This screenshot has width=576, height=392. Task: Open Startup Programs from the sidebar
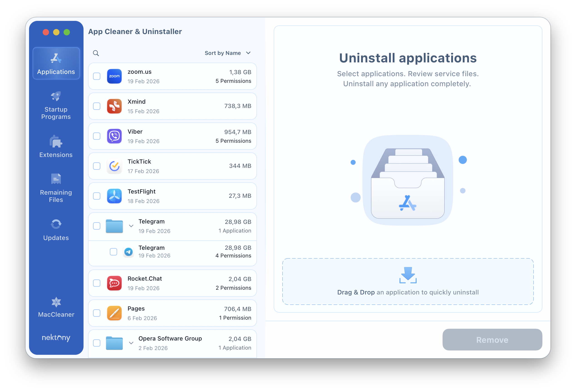pos(56,105)
